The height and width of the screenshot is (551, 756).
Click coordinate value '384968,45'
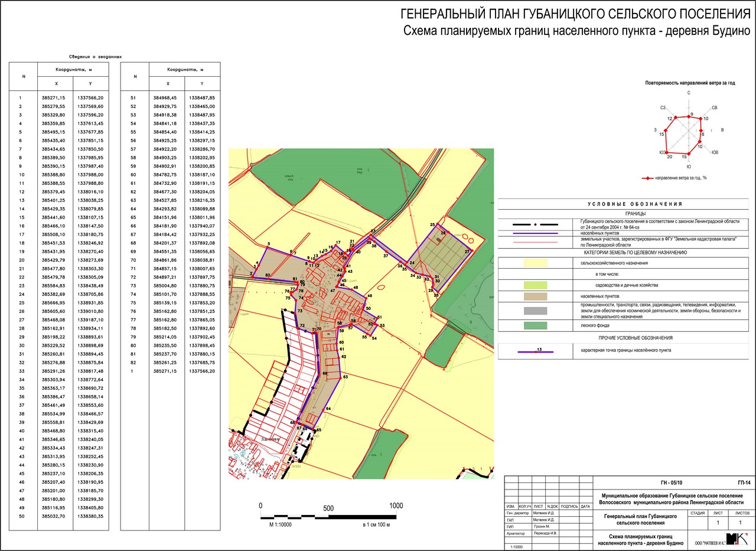point(165,97)
